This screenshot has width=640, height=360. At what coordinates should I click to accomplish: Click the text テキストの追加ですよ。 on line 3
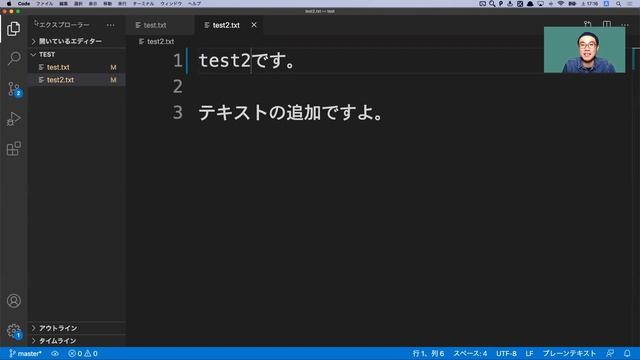[x=290, y=112]
